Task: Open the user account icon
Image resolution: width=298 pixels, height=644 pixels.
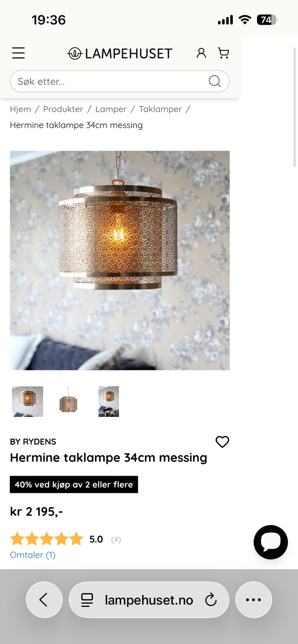Action: tap(201, 53)
